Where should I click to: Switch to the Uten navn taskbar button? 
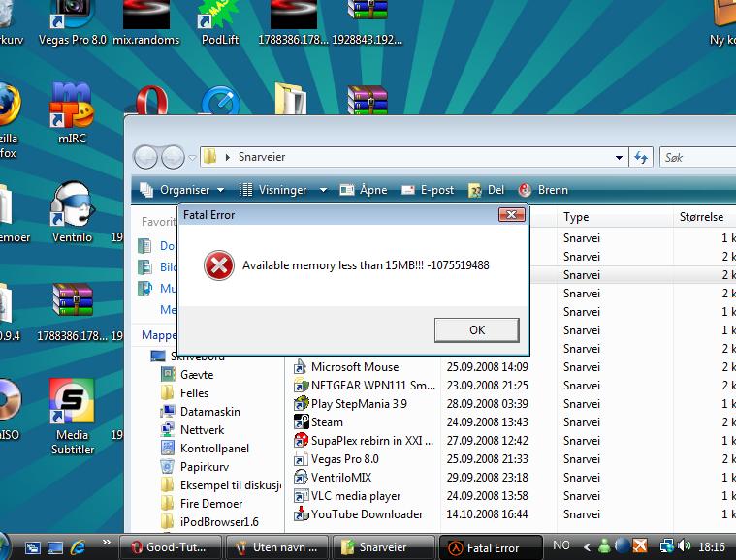(277, 547)
